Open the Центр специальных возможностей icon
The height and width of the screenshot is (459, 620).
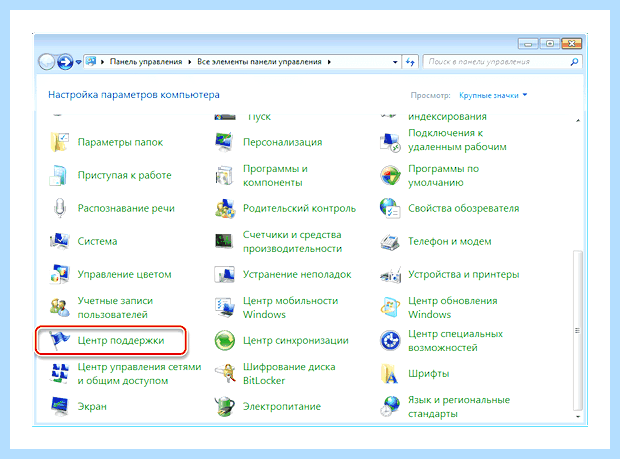390,340
